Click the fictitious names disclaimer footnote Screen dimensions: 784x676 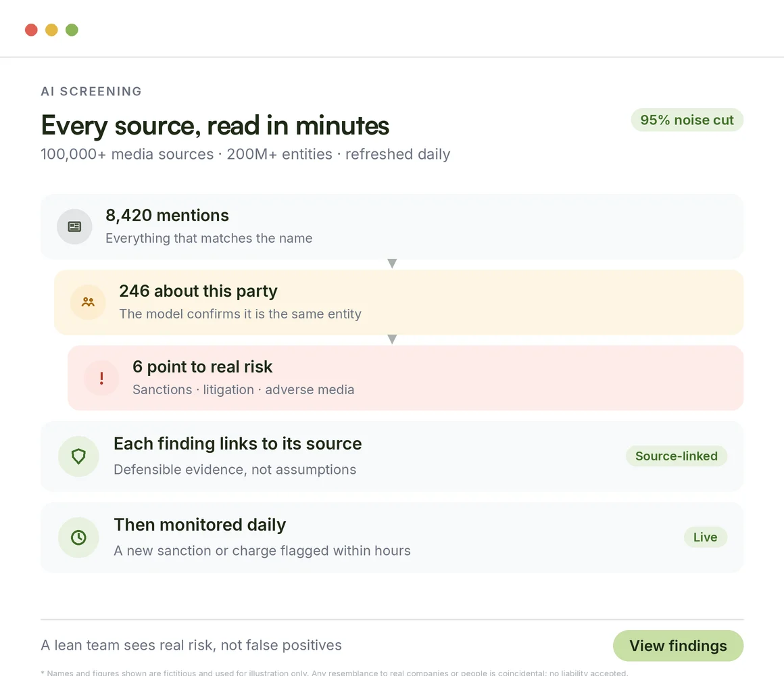click(x=334, y=673)
